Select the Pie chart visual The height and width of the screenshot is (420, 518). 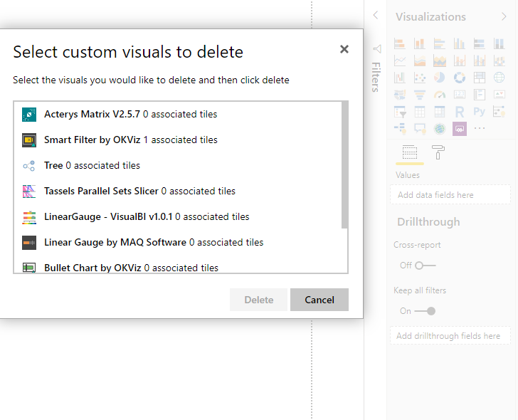click(x=440, y=78)
